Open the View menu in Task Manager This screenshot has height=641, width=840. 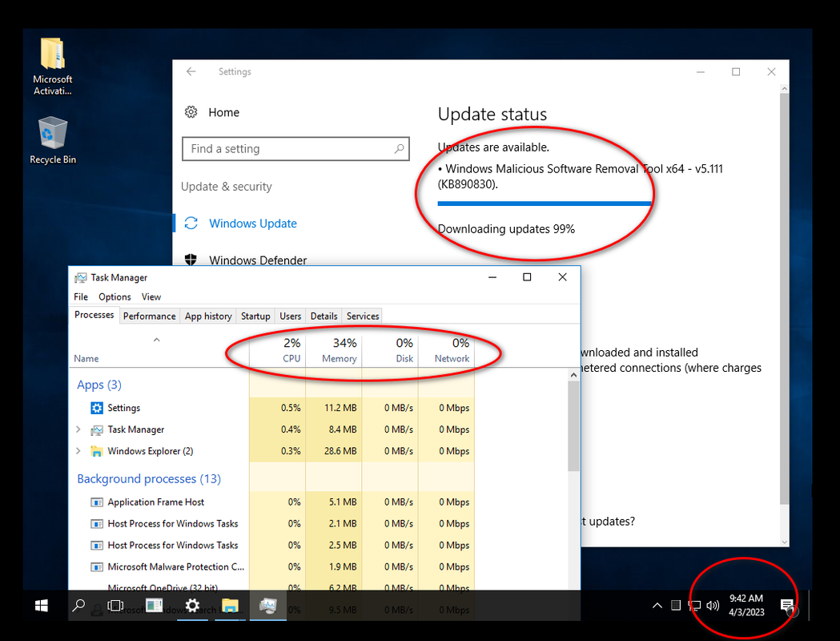pos(151,297)
